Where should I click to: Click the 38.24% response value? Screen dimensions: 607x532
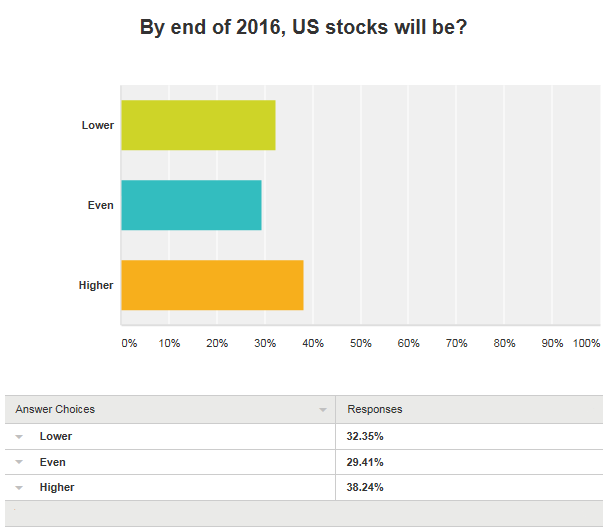(365, 487)
